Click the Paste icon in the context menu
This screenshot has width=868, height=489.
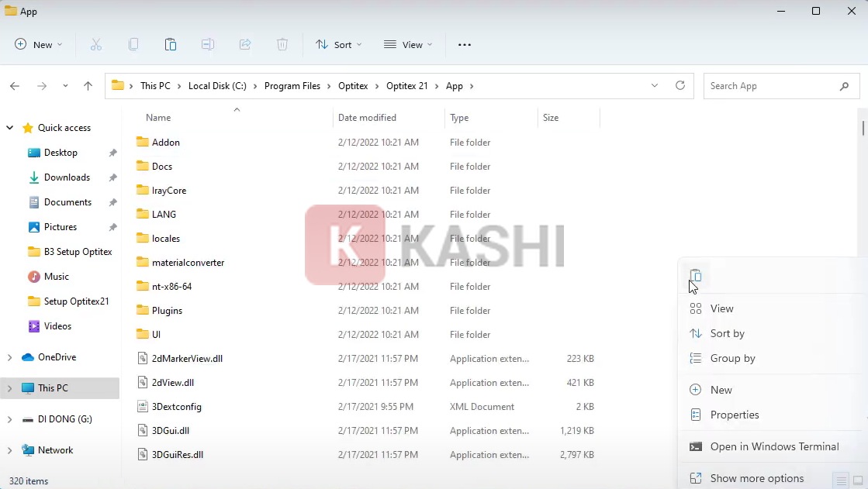pyautogui.click(x=696, y=276)
